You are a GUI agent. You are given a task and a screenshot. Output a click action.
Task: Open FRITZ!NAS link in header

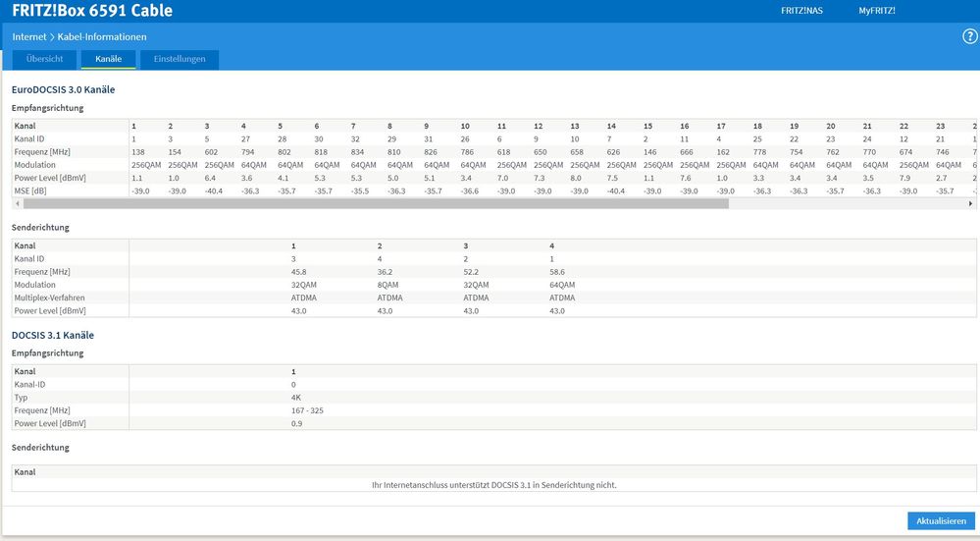click(801, 11)
